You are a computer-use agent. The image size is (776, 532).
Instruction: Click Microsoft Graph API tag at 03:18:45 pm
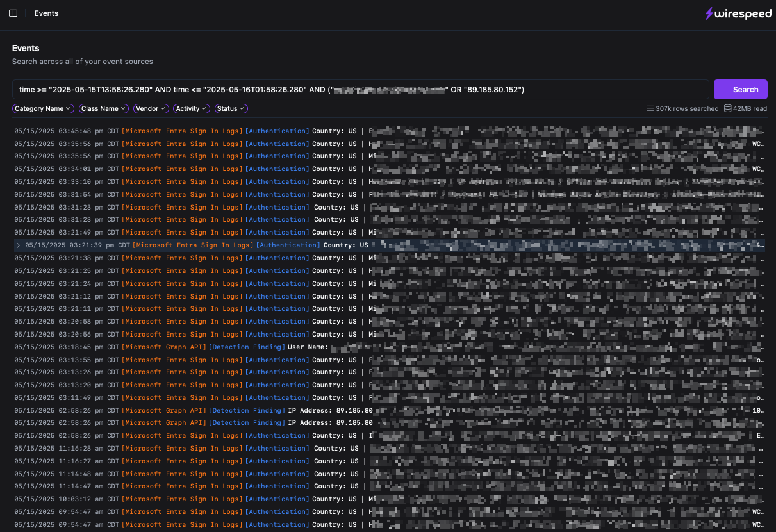(x=164, y=347)
